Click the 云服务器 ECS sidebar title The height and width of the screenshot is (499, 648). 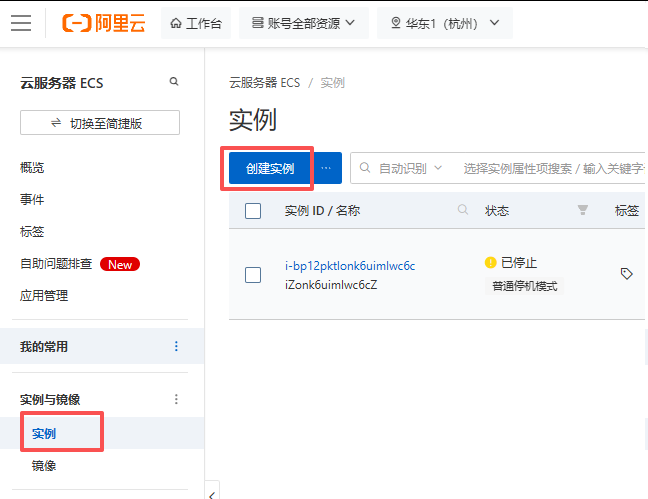coord(62,83)
